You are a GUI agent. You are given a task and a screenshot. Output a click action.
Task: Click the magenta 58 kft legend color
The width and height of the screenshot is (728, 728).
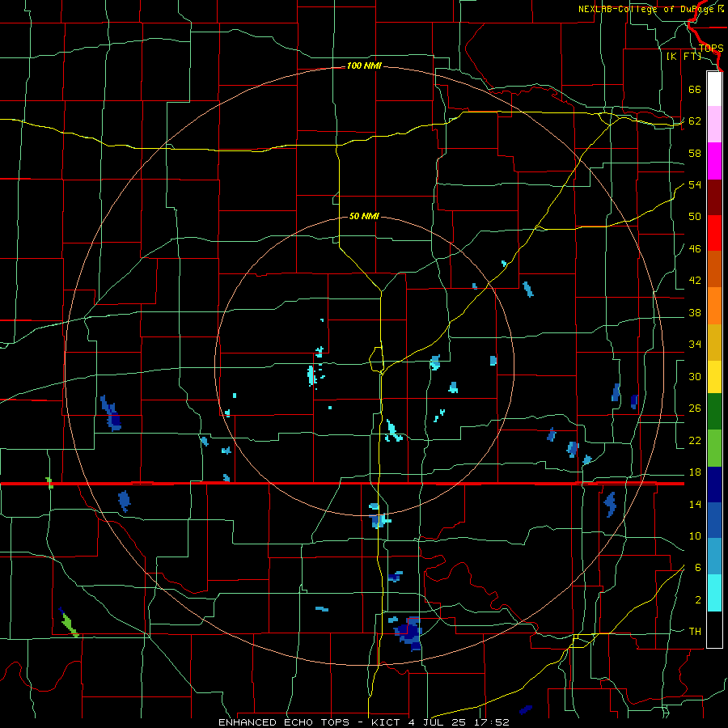click(x=714, y=161)
